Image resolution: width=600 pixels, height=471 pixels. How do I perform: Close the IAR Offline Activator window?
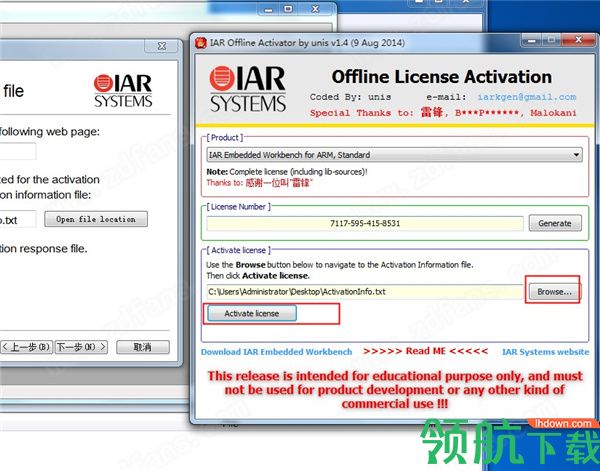[x=578, y=39]
